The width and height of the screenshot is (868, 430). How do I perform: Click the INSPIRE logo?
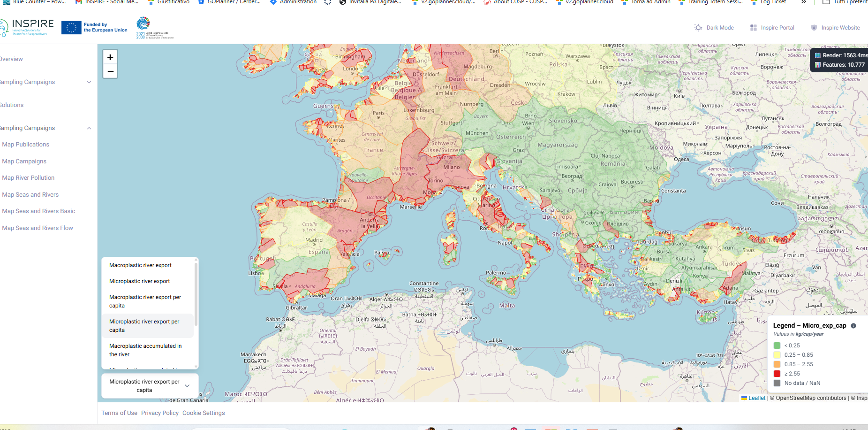(x=28, y=27)
